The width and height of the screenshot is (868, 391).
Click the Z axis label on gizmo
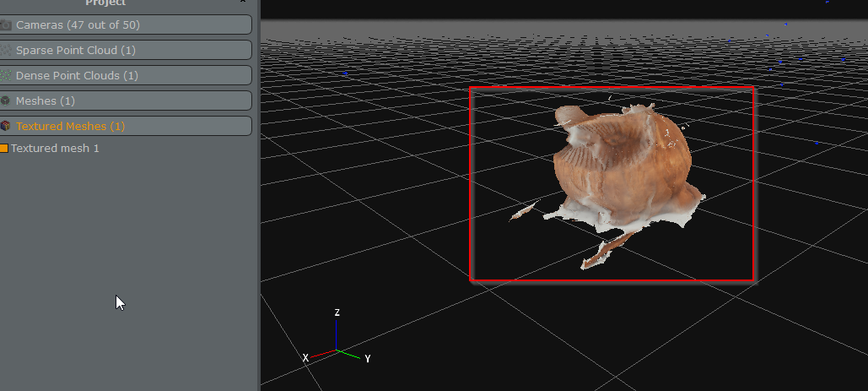click(x=337, y=312)
